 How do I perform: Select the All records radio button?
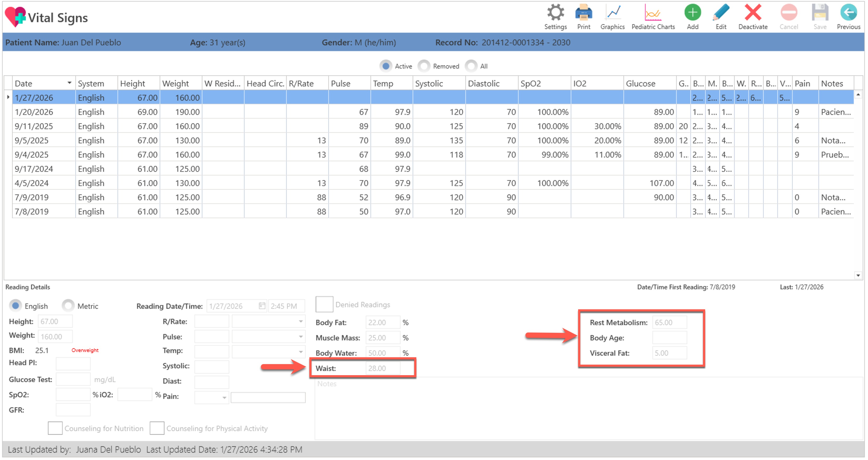pos(471,66)
